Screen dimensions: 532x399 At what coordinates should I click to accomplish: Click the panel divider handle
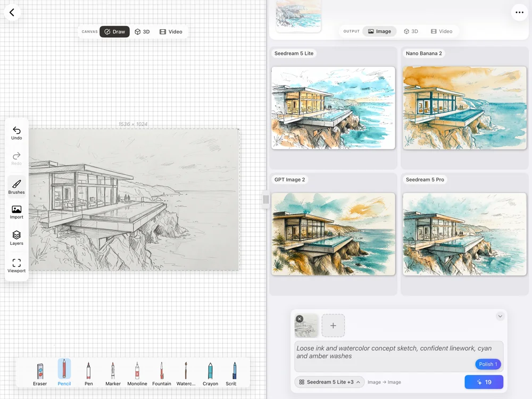click(x=266, y=199)
